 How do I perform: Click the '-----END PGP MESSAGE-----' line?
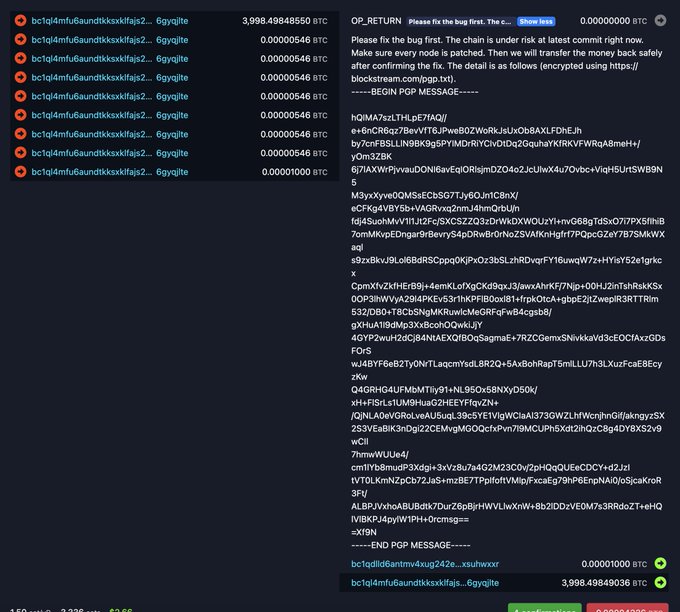tap(410, 545)
